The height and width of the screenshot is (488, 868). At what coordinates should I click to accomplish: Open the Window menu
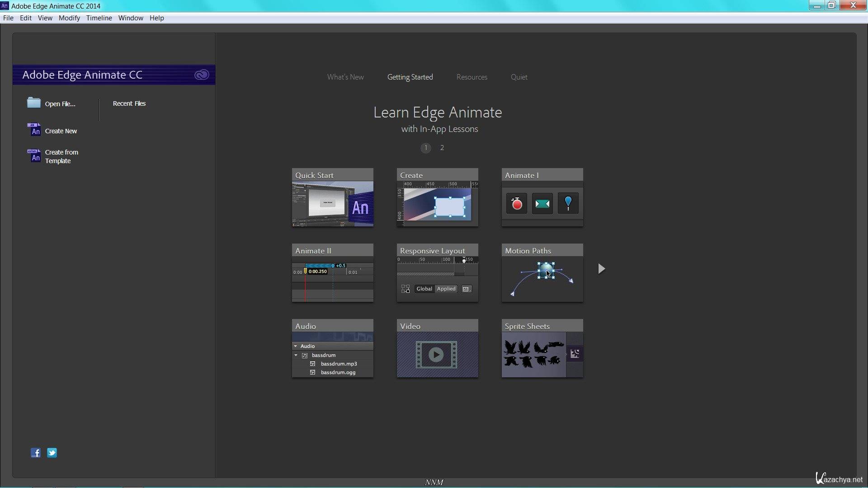point(131,18)
